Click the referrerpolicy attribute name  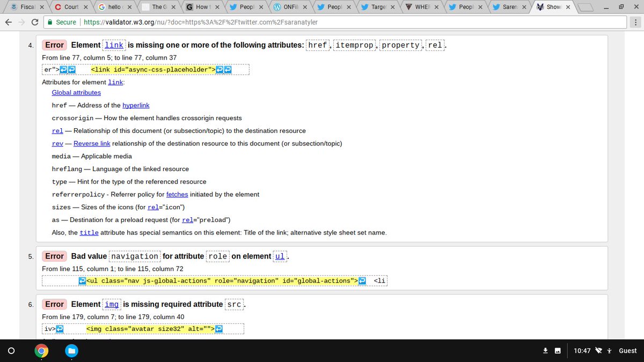tap(78, 195)
